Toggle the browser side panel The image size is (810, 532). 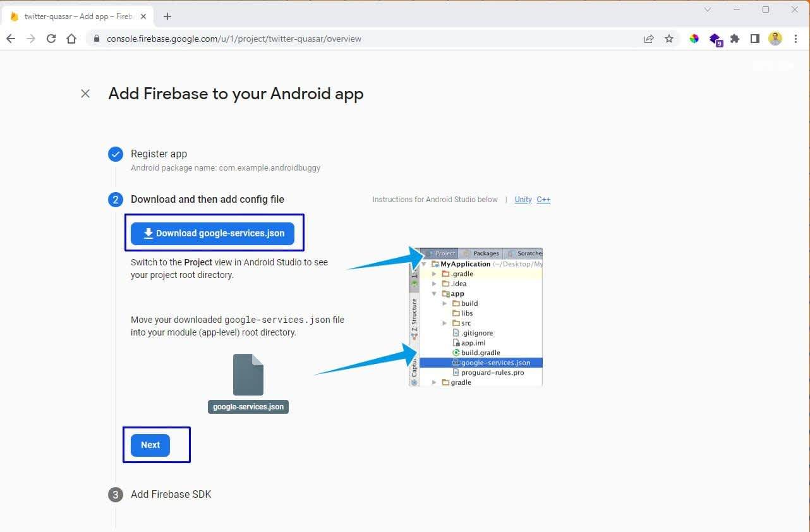pos(754,39)
